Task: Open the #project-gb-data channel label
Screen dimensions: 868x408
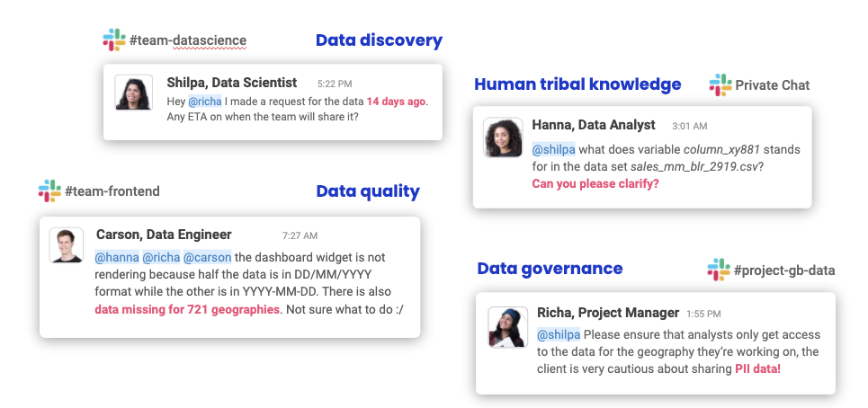Action: click(x=783, y=271)
